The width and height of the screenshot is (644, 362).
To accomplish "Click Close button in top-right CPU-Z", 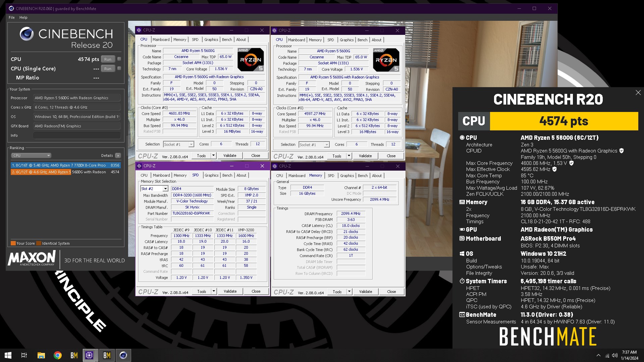I will (x=391, y=156).
